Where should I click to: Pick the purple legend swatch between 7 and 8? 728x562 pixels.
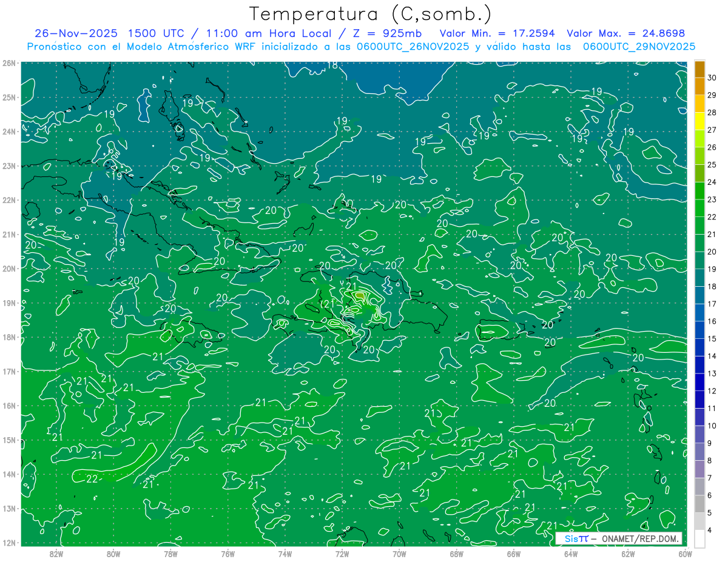[699, 469]
